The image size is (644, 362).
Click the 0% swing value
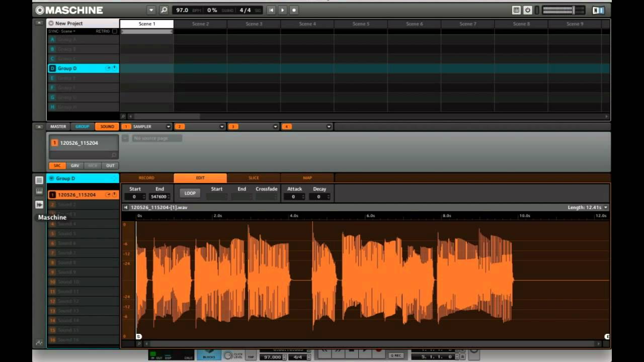[x=212, y=10]
